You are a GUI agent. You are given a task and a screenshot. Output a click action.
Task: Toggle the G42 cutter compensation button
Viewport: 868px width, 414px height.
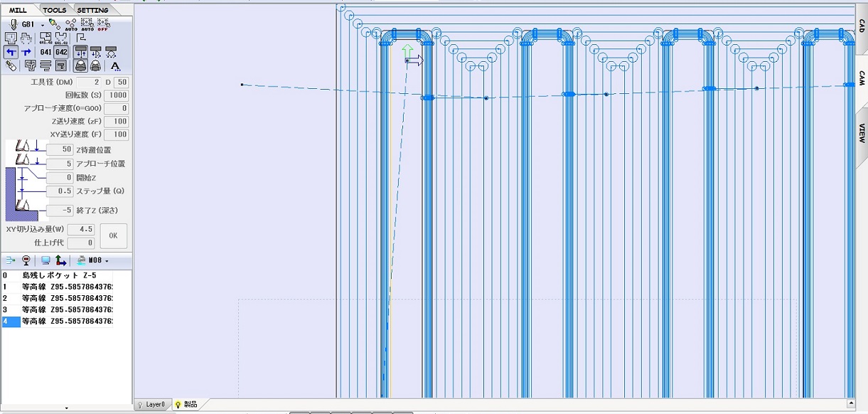pos(61,52)
